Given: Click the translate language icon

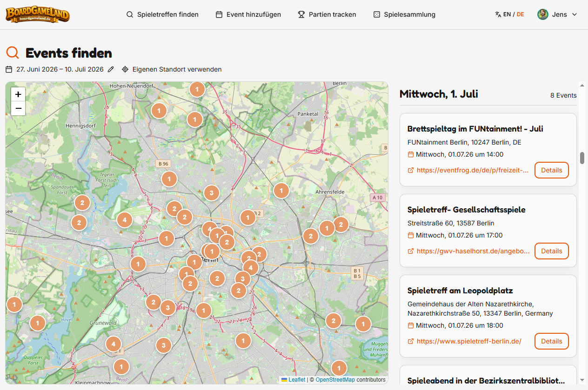Looking at the screenshot, I should pos(498,14).
